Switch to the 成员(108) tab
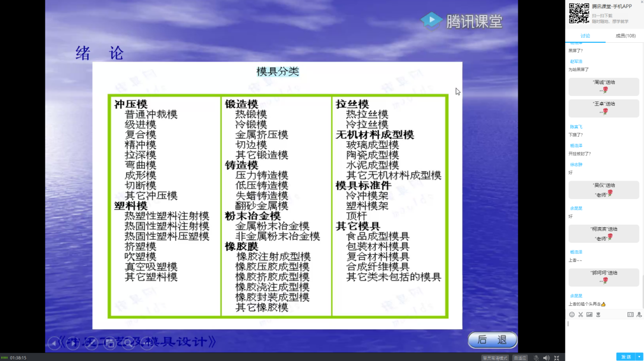 point(625,36)
